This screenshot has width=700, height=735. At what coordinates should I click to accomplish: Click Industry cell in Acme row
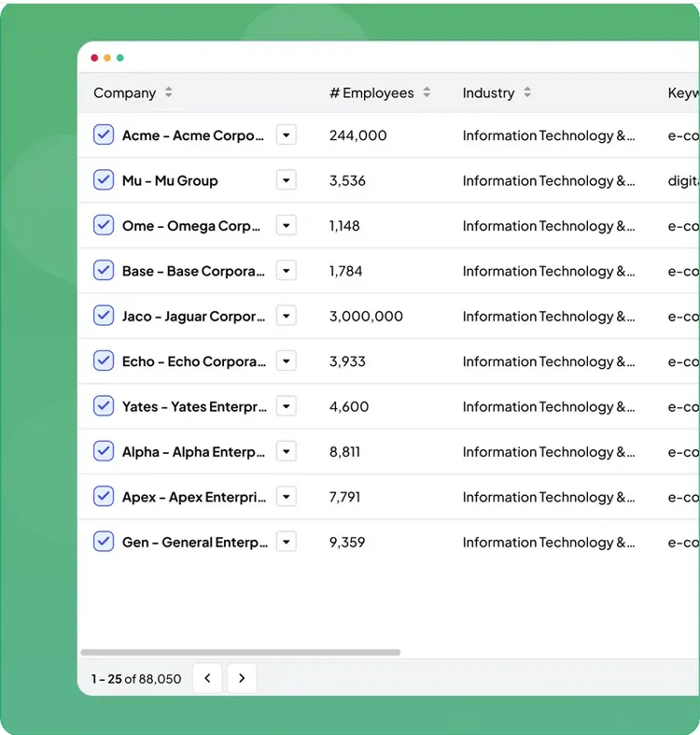click(x=549, y=135)
